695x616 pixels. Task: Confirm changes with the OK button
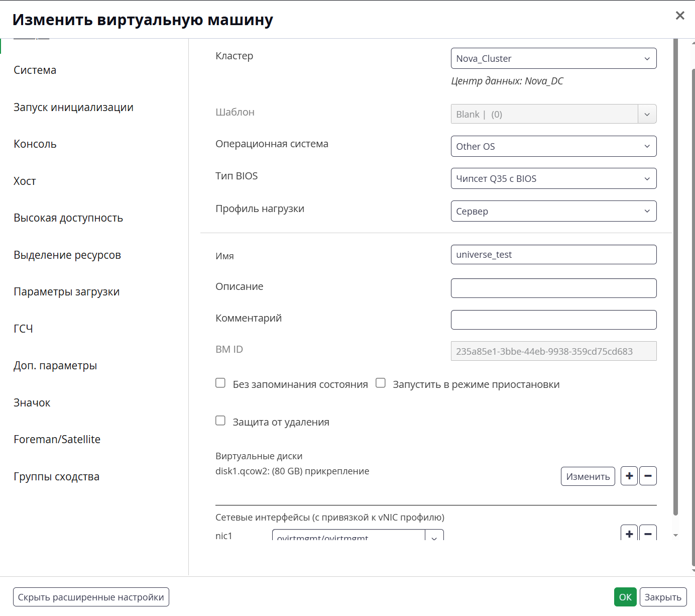pyautogui.click(x=625, y=597)
